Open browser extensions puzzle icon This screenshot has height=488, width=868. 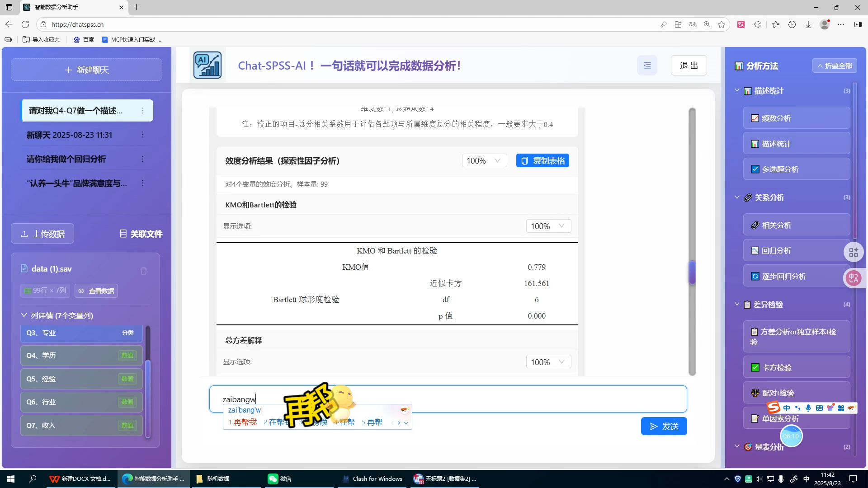758,24
